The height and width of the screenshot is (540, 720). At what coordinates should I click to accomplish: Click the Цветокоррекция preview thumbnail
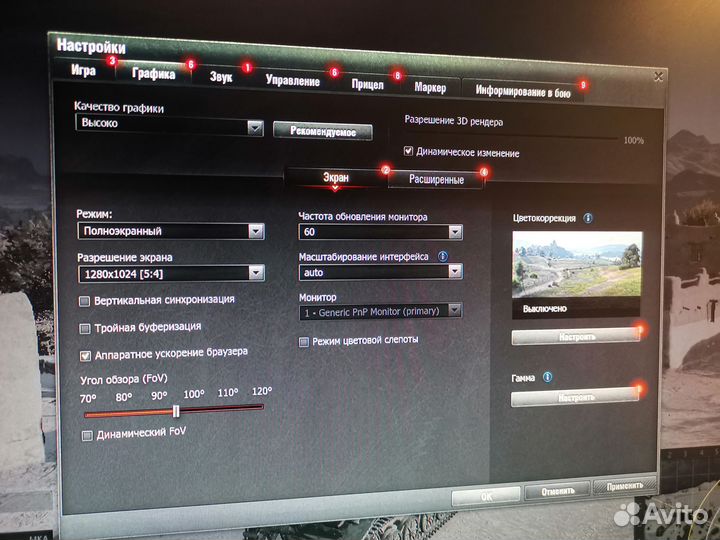(577, 264)
